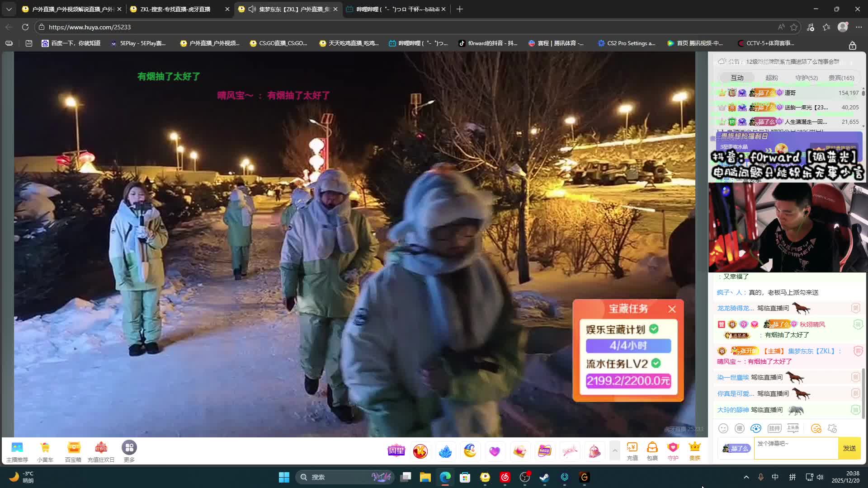The image size is (868, 488).
Task: Switch to the 贵宾(165) tab
Action: [841, 78]
